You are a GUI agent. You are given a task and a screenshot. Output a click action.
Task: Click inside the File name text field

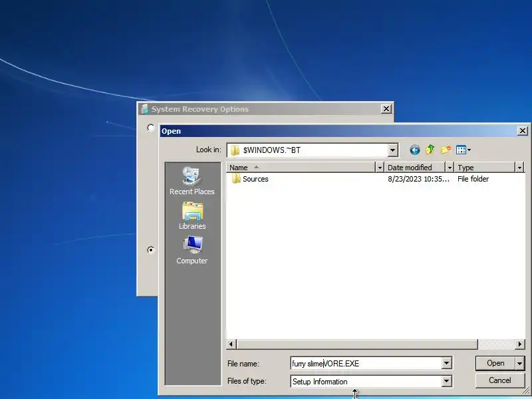click(366, 364)
